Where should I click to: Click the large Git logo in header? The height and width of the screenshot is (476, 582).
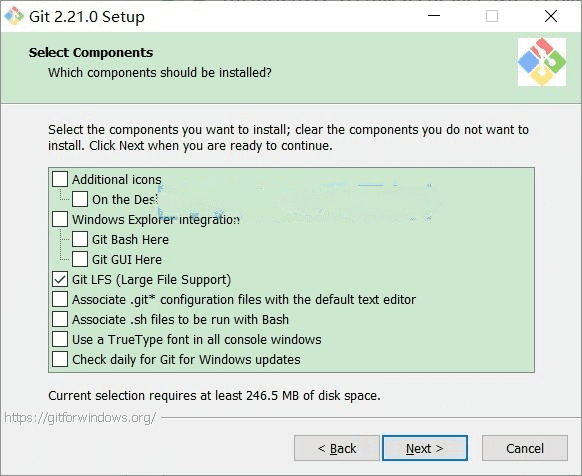pyautogui.click(x=542, y=62)
